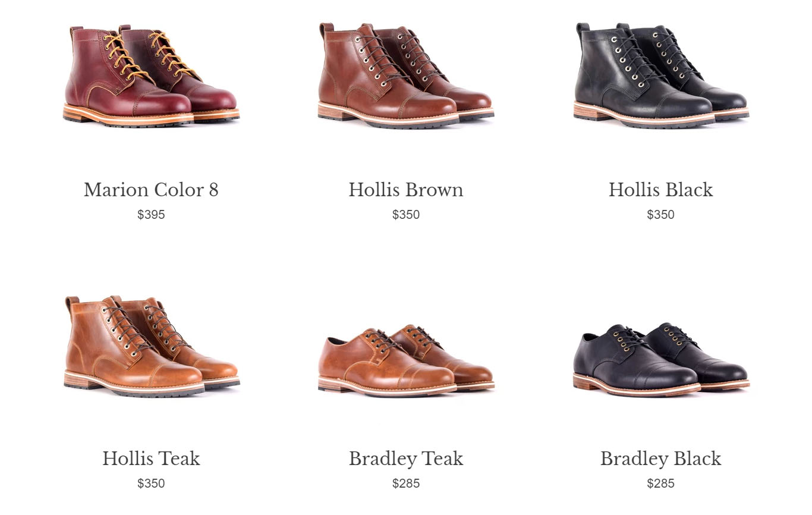Click the Hollis Teak product title

pyautogui.click(x=151, y=459)
